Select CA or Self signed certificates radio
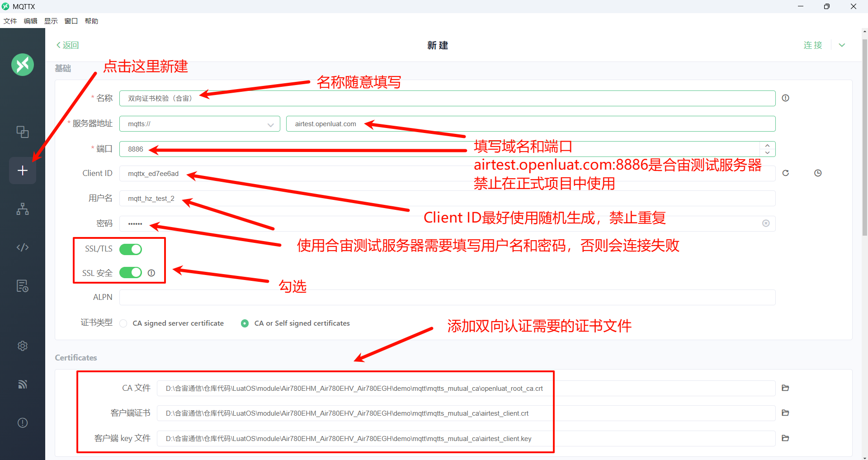Image resolution: width=868 pixels, height=460 pixels. pos(245,323)
